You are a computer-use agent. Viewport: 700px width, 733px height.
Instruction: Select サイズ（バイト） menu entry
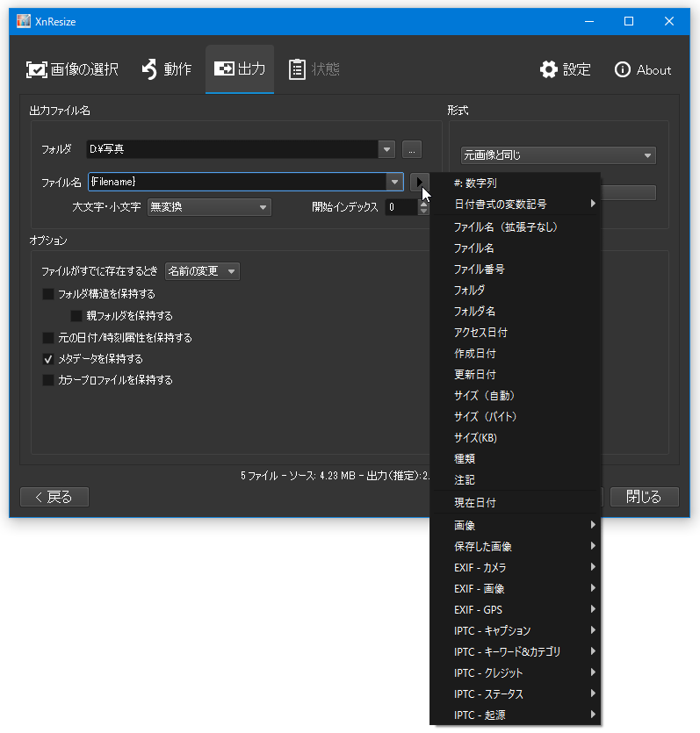pyautogui.click(x=515, y=416)
